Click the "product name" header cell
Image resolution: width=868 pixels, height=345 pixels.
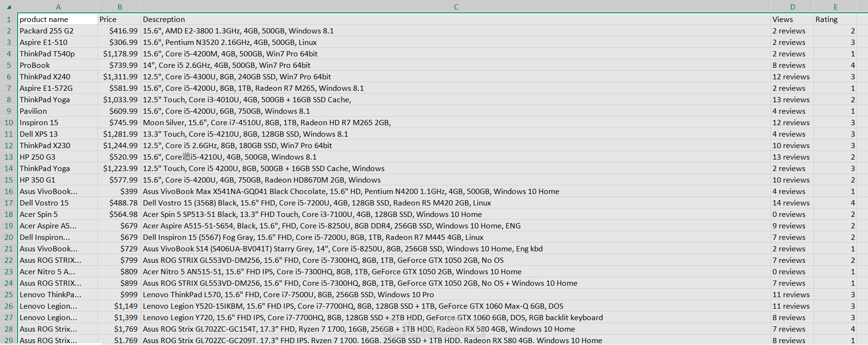point(58,19)
